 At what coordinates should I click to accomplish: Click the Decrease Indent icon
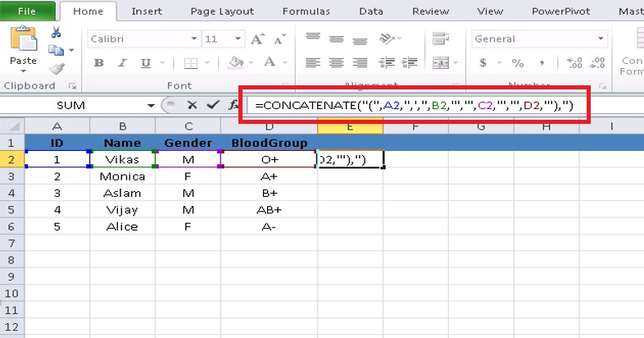coord(387,62)
